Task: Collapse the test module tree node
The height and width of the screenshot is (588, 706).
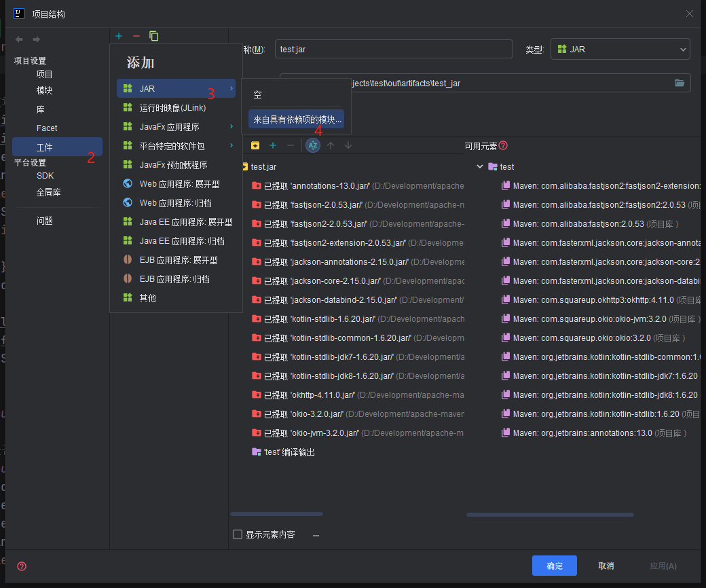Action: [481, 166]
